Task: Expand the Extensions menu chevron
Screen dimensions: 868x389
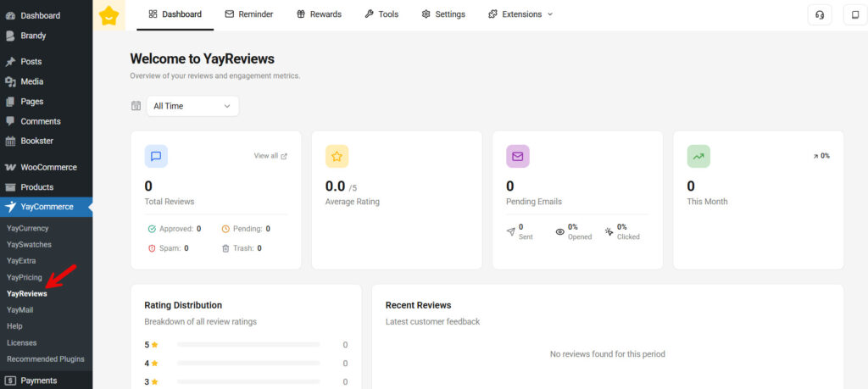Action: [x=550, y=14]
